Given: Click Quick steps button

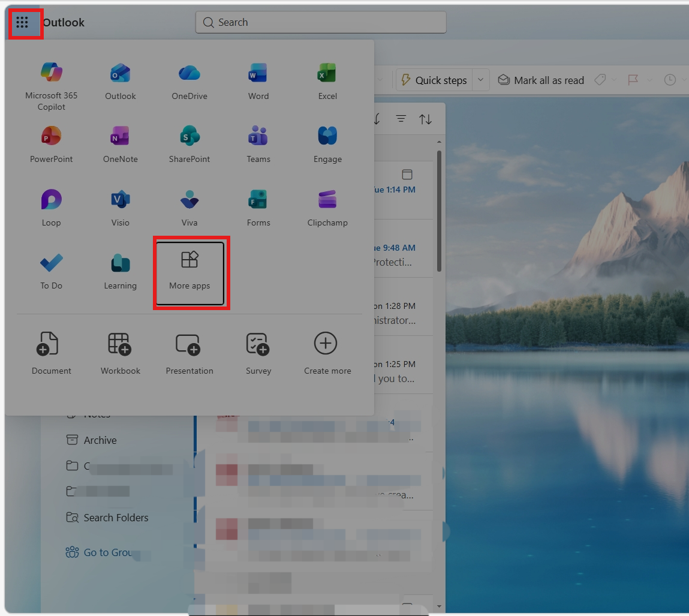Looking at the screenshot, I should (435, 80).
